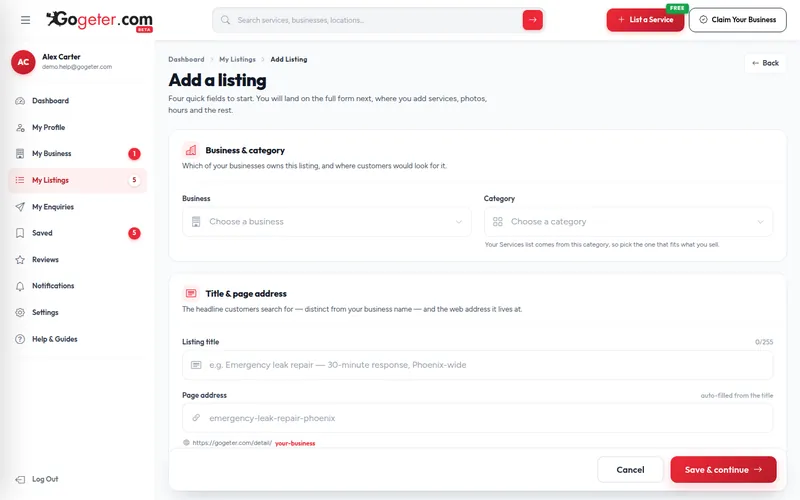Click the My Listings count badge

[x=134, y=180]
